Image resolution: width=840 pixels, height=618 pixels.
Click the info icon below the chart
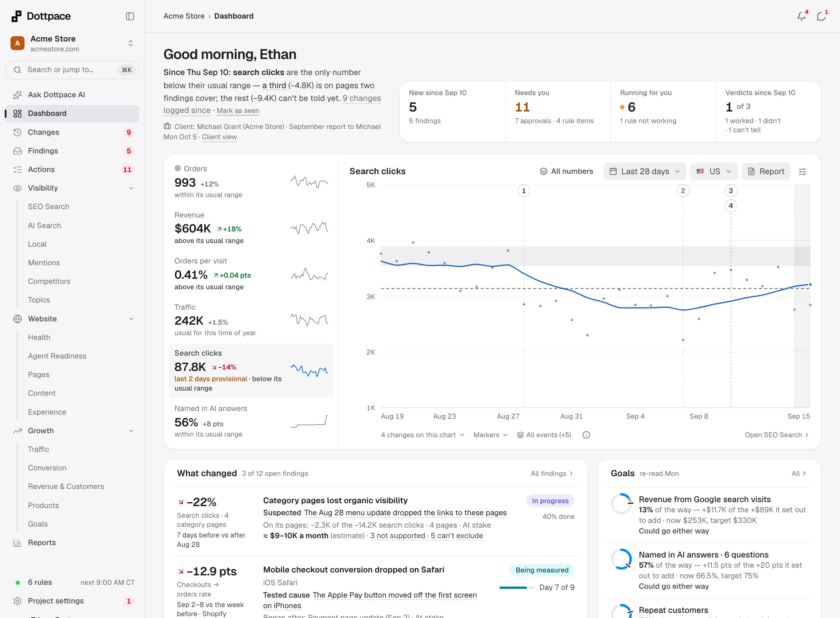(586, 435)
